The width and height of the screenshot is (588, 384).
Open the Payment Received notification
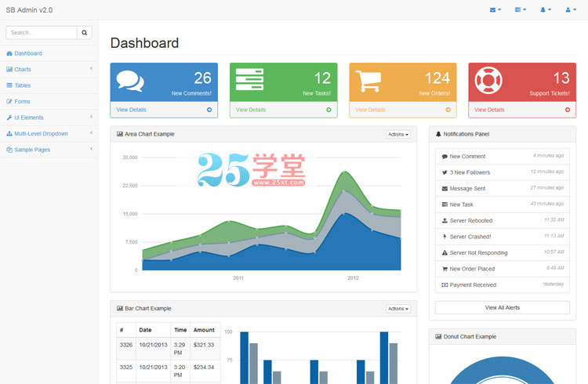[503, 285]
